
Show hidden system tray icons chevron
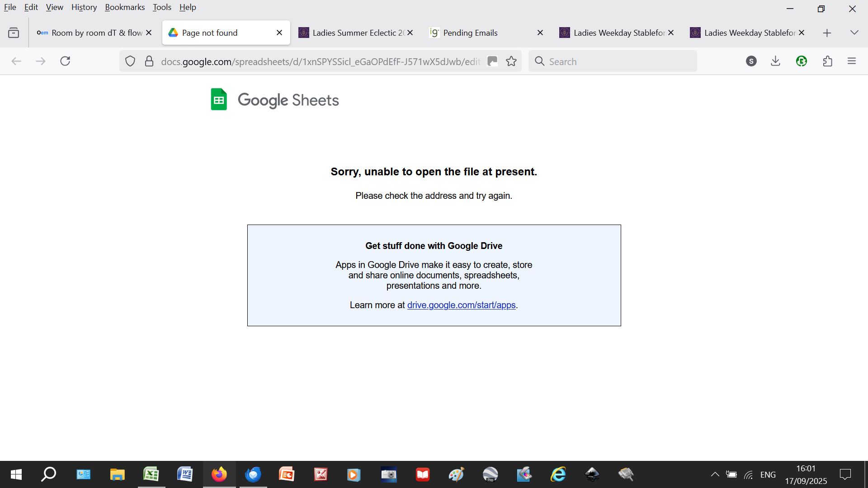(x=715, y=474)
